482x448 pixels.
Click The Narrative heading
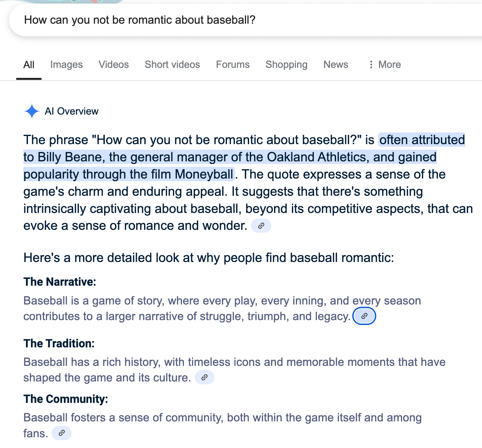click(60, 282)
